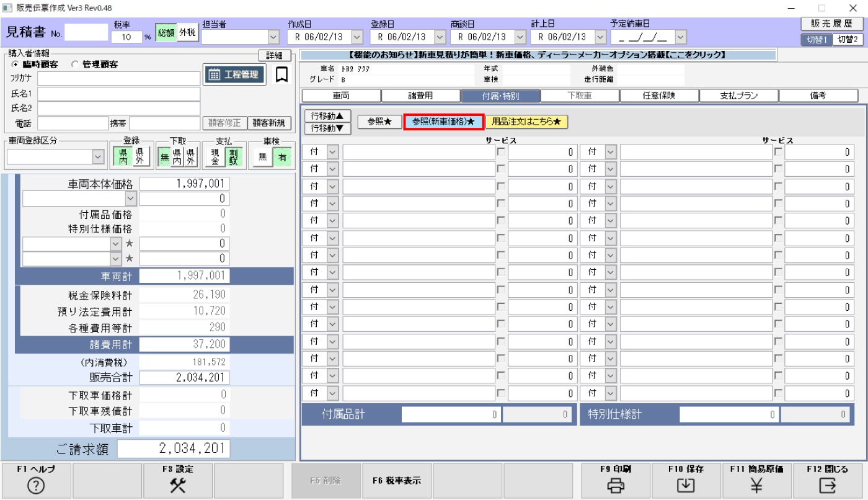Click 税率 input field showing 10
868x500 pixels.
point(126,37)
